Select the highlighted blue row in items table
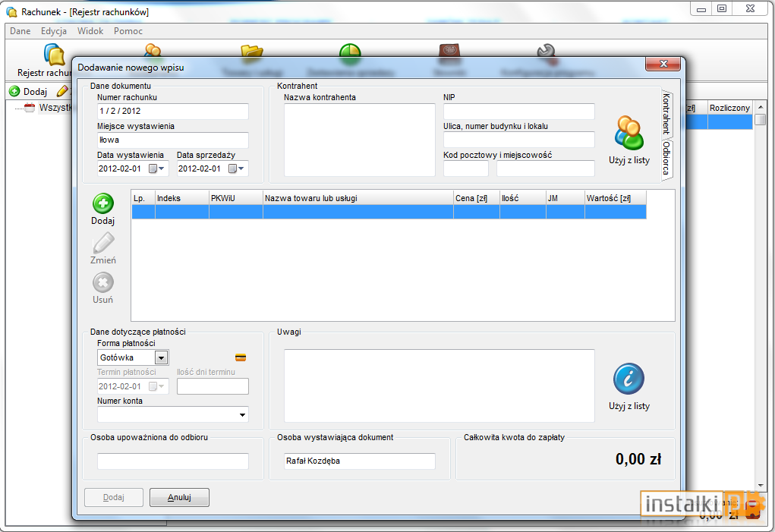Screen dimensions: 775x532 389,212
